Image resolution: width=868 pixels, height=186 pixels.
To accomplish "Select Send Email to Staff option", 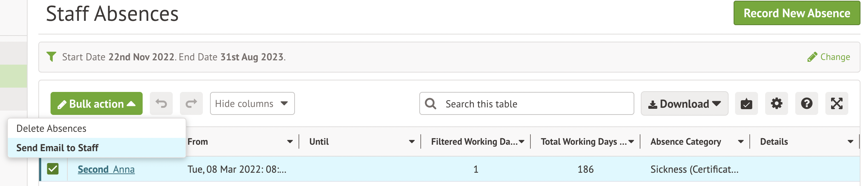I will pos(57,148).
